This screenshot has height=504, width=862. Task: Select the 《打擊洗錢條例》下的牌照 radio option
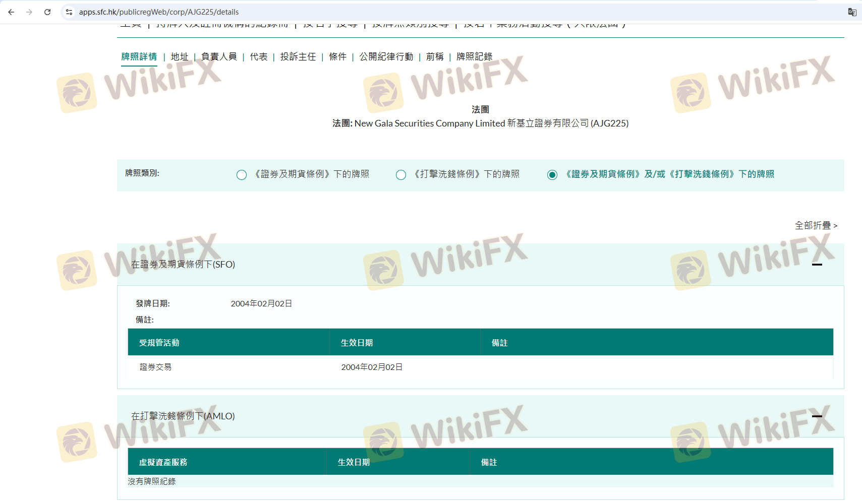click(401, 175)
